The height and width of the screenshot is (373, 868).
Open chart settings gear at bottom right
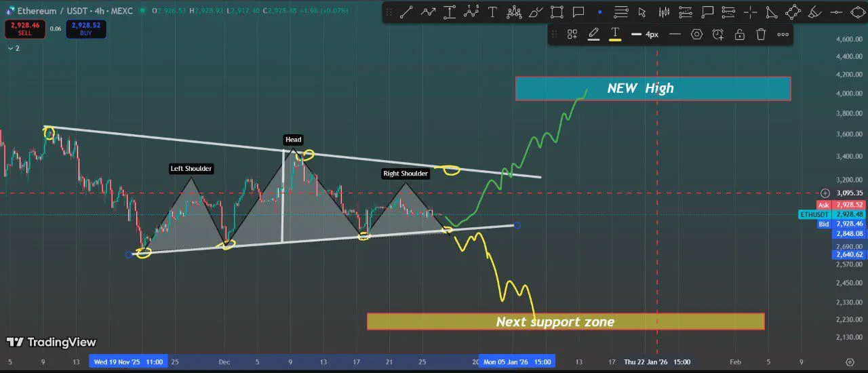[x=850, y=362]
